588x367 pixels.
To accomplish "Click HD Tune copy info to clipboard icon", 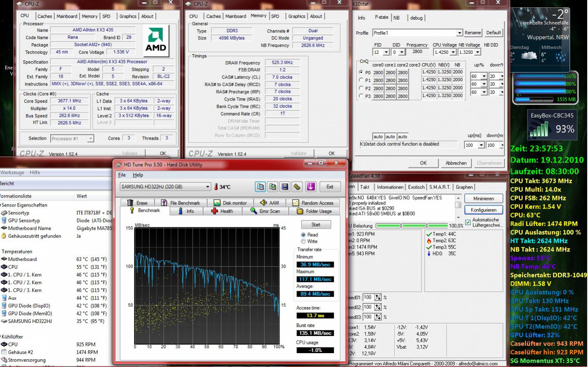I will click(260, 187).
